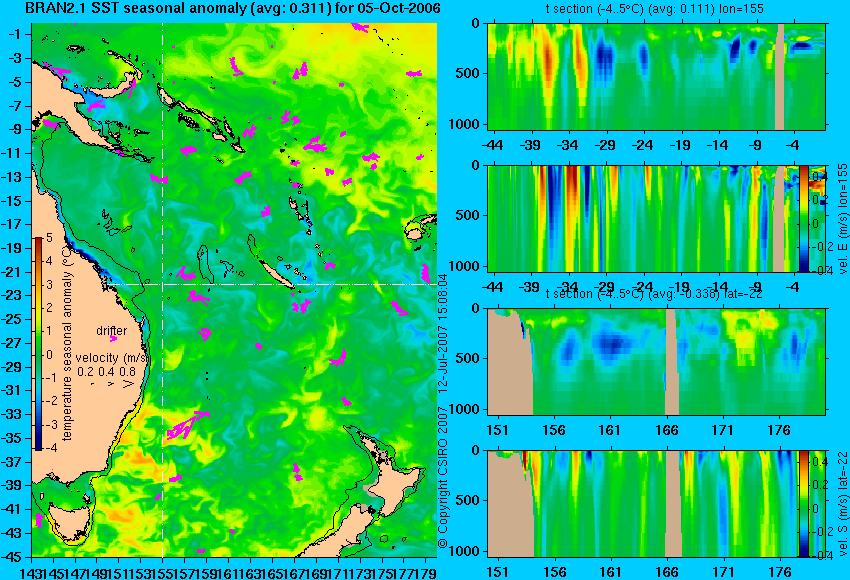Click the 'velocity (m/s)' legend text
Screen dimensions: 850x580
pyautogui.click(x=113, y=357)
